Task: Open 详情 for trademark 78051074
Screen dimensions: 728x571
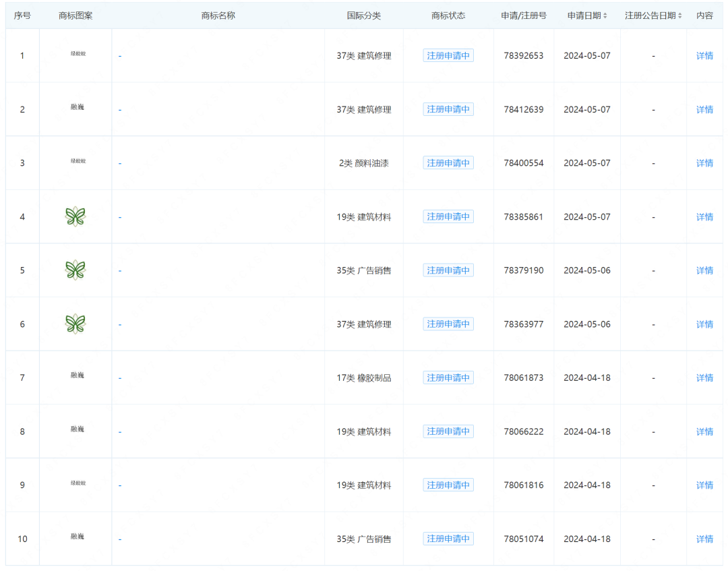Action: click(704, 539)
